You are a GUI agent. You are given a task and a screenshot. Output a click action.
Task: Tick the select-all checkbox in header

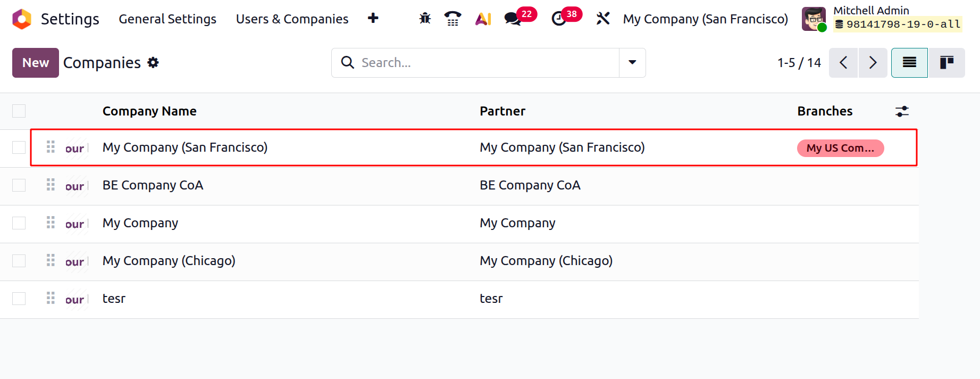click(19, 111)
